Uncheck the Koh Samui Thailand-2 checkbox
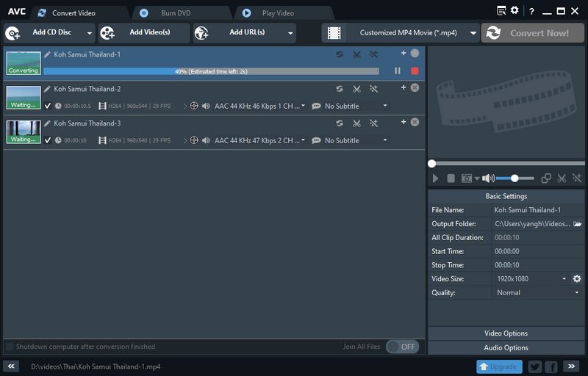This screenshot has width=588, height=376. coord(48,106)
